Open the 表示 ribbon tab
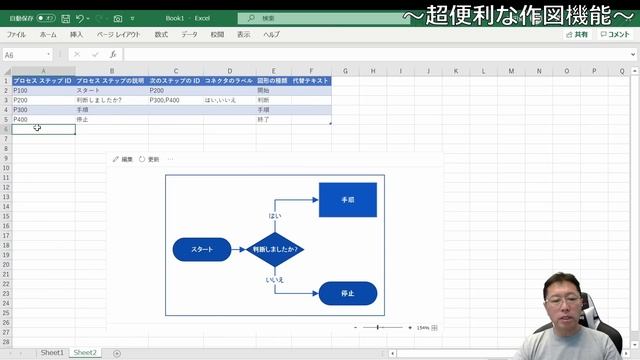640x360 pixels. point(244,35)
